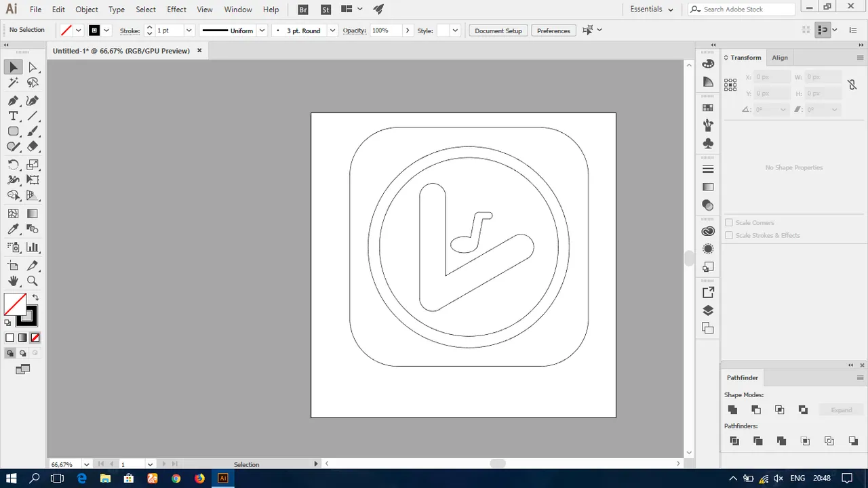This screenshot has height=488, width=868.
Task: Open the Creative Cloud Libraries panel
Action: tap(708, 231)
